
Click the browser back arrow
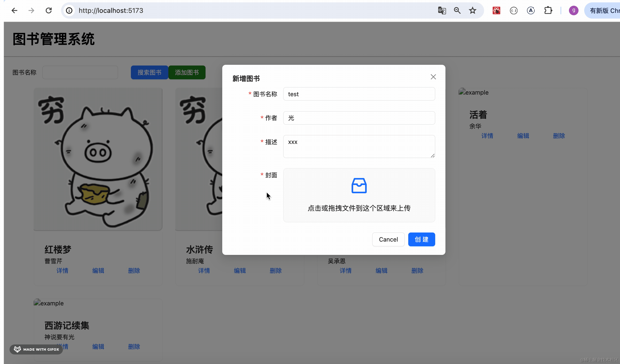pyautogui.click(x=14, y=10)
